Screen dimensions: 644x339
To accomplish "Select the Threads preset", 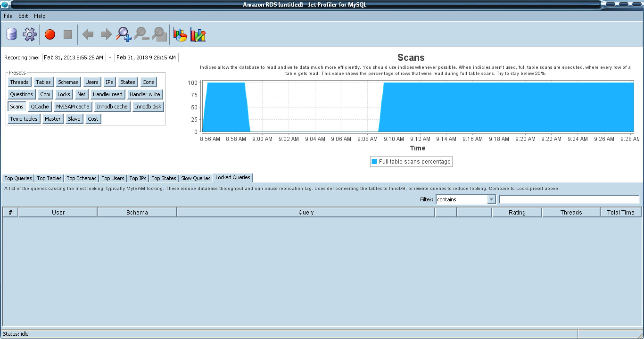I will [19, 82].
